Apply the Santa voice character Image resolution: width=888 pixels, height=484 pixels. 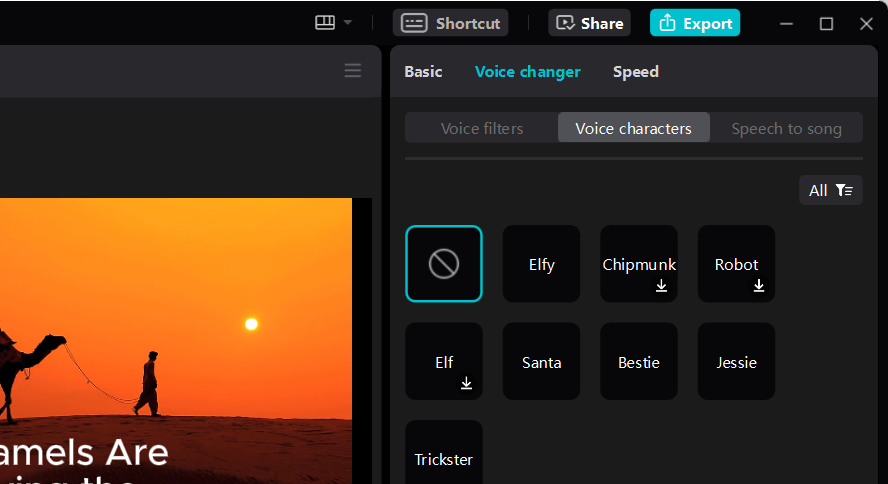click(541, 361)
